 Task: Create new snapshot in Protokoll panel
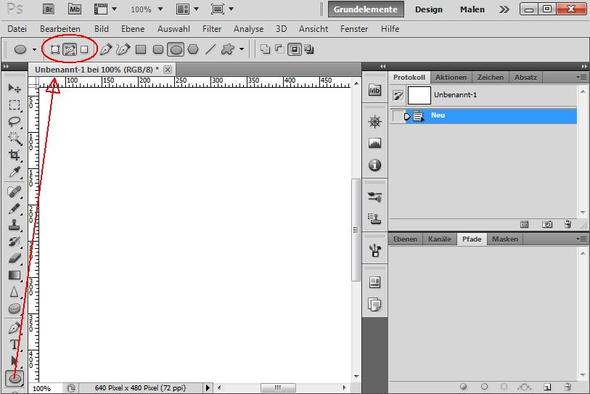click(x=547, y=224)
